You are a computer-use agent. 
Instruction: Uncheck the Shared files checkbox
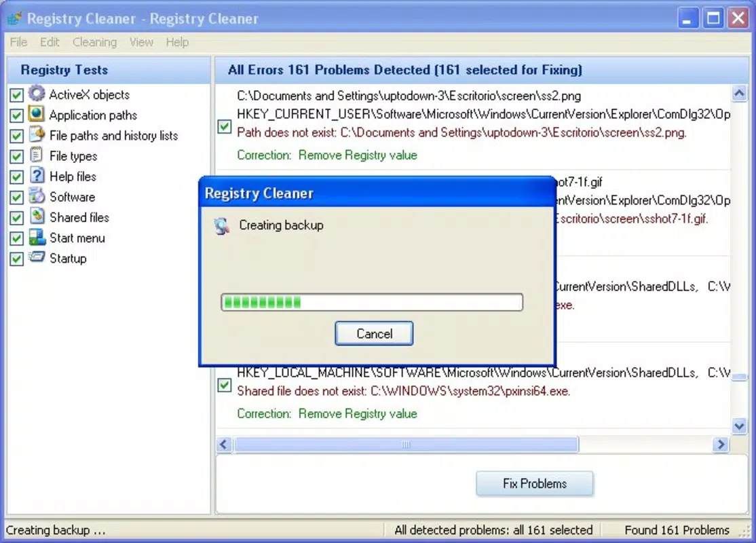16,218
